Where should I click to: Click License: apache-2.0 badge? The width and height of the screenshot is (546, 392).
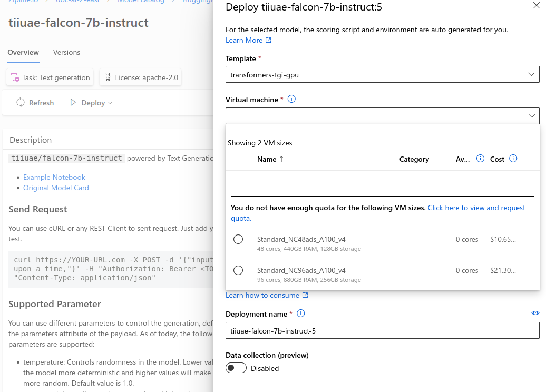(x=141, y=77)
